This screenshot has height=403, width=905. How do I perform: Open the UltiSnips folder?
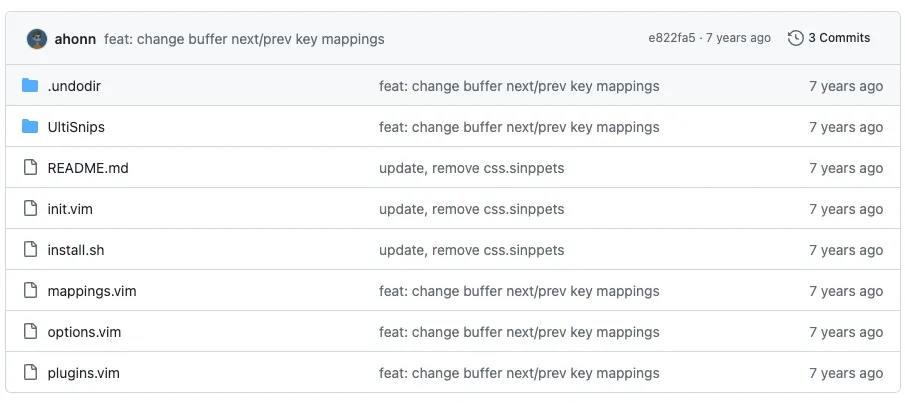pos(76,127)
